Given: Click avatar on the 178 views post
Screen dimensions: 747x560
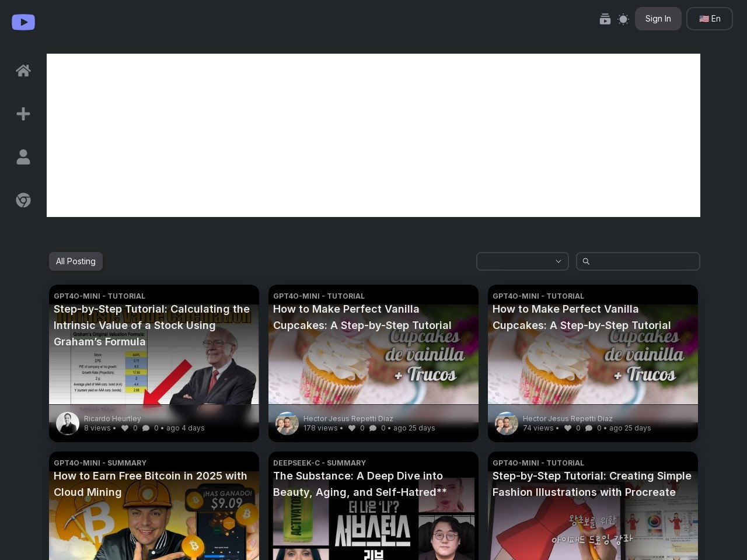Looking at the screenshot, I should coord(287,423).
